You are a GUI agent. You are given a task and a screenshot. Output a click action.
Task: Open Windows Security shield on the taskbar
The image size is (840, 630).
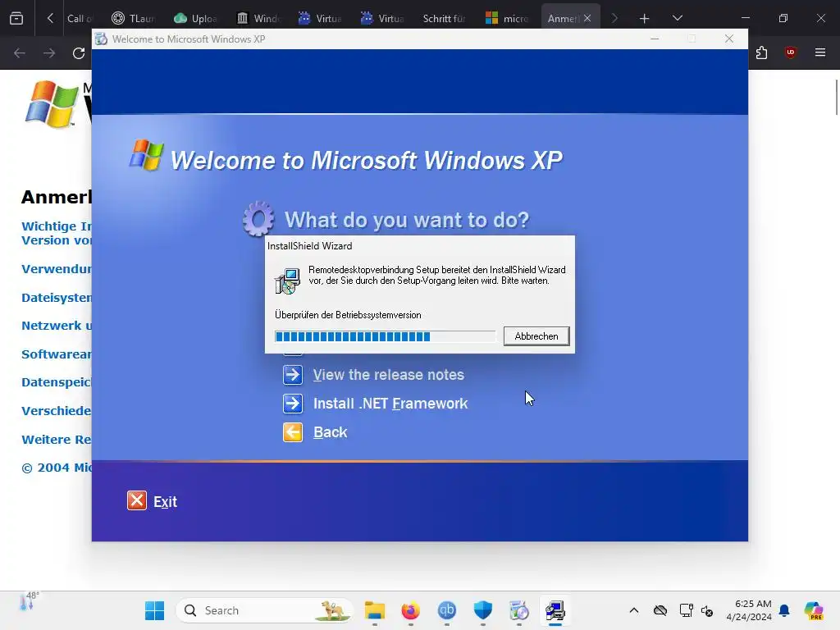[x=482, y=610]
